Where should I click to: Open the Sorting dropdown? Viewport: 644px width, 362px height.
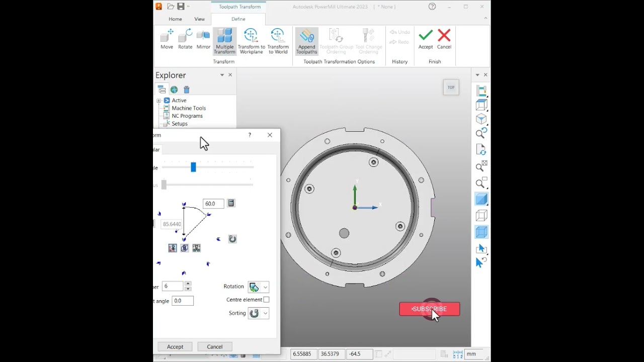(259, 313)
